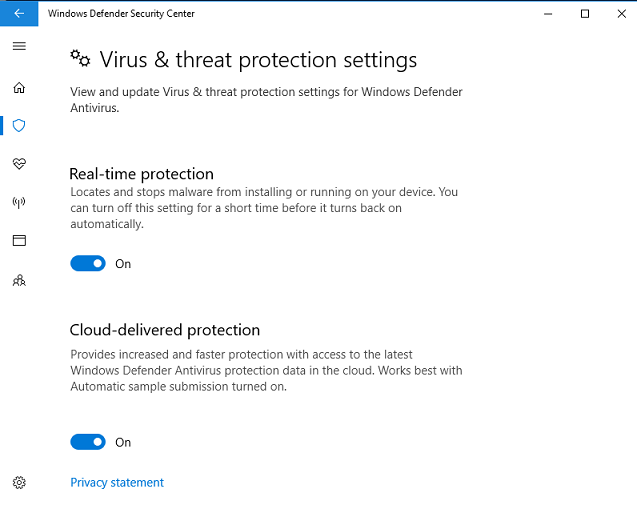Click the On label beside Real-time toggle
Image resolution: width=637 pixels, height=505 pixels.
coord(123,264)
